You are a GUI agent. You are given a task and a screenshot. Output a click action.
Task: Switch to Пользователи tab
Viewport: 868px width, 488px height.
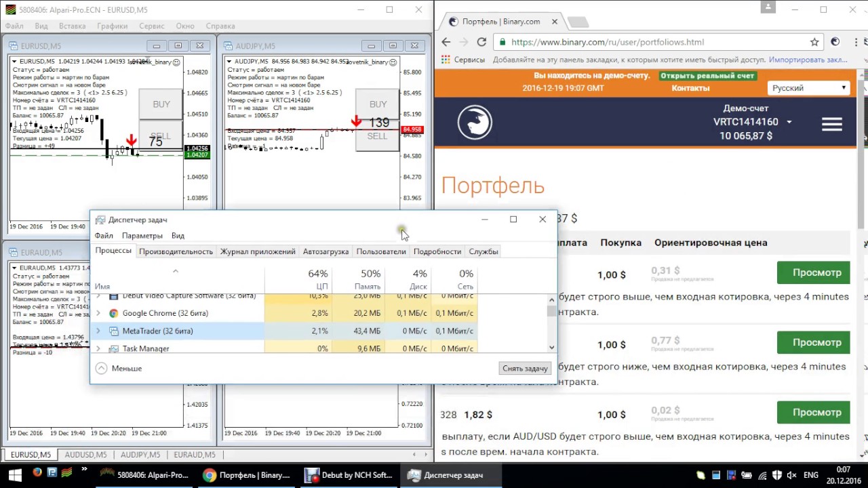point(381,251)
